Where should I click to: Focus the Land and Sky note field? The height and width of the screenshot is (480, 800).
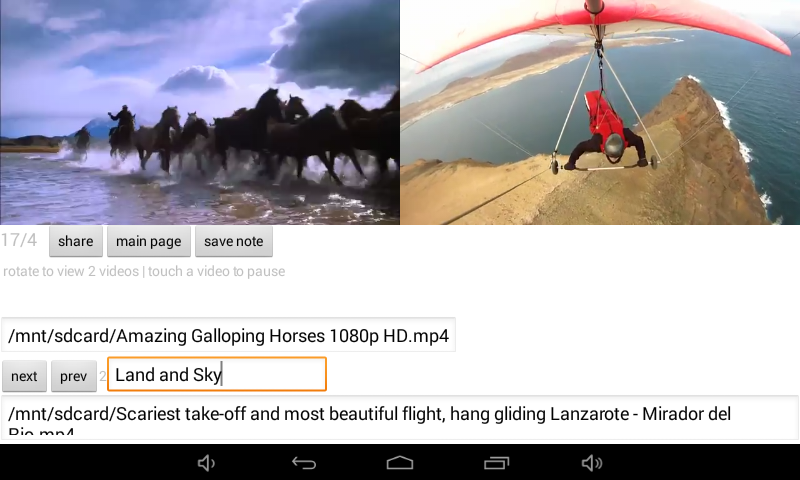pos(217,374)
